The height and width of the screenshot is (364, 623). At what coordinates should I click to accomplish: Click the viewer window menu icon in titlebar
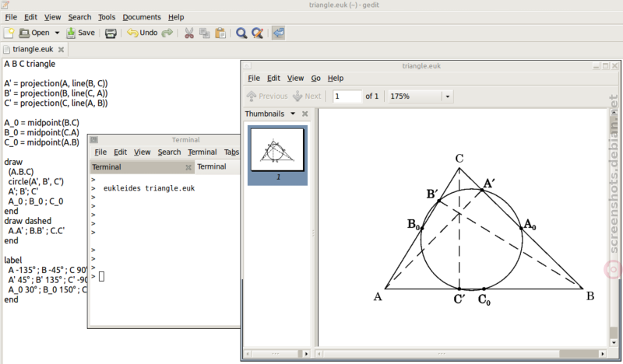click(x=247, y=66)
